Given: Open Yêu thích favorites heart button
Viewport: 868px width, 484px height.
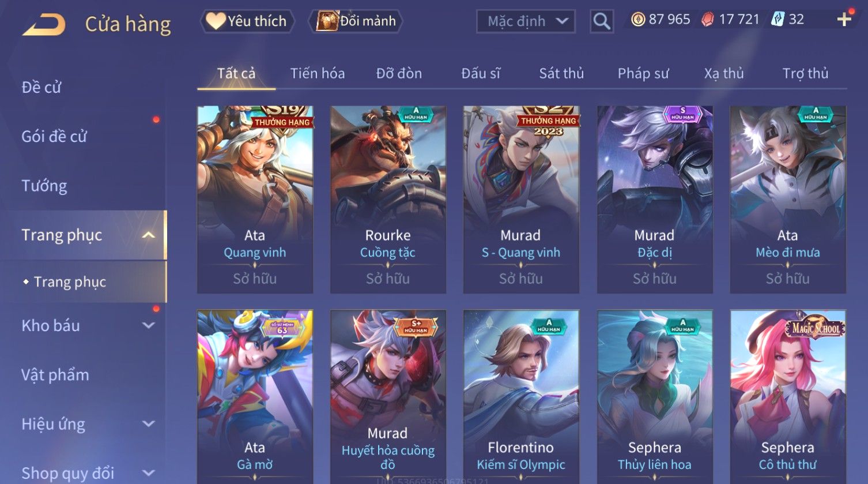Looking at the screenshot, I should pos(247,21).
